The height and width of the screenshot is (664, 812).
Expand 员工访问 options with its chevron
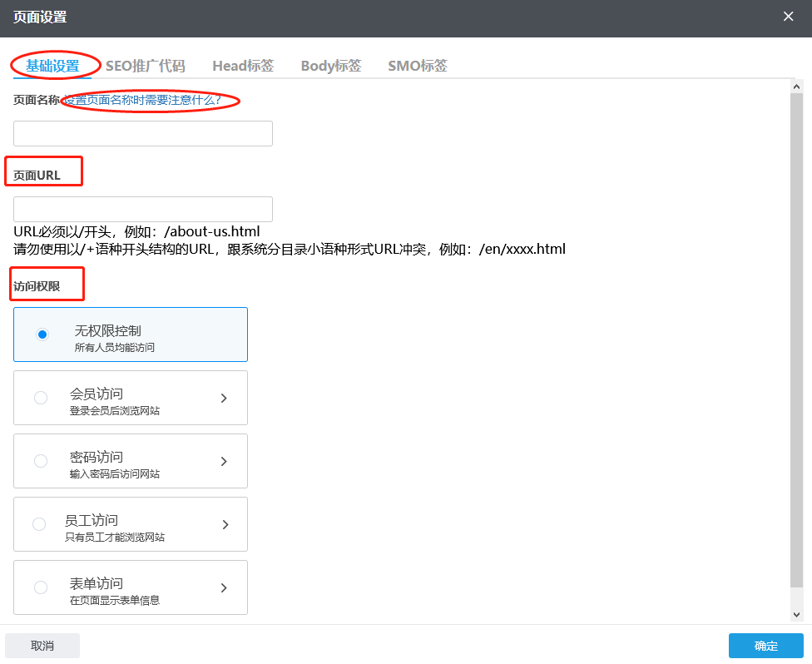point(223,524)
